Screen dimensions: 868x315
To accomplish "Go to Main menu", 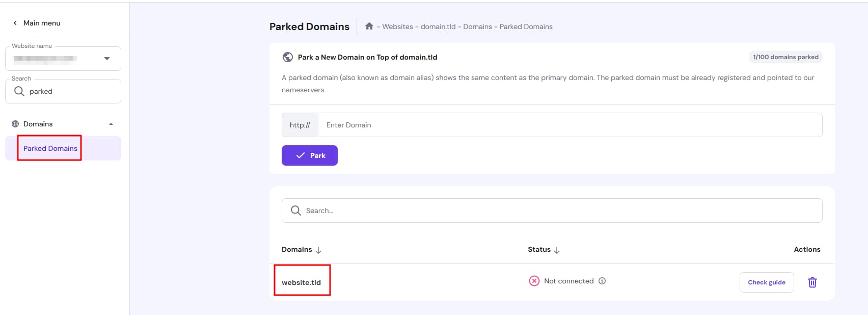I will [42, 23].
